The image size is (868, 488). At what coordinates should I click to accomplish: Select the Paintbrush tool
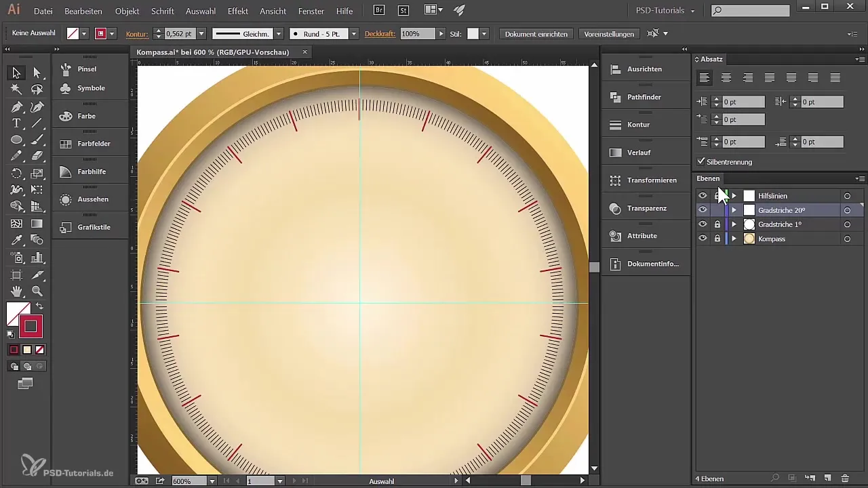coord(37,140)
